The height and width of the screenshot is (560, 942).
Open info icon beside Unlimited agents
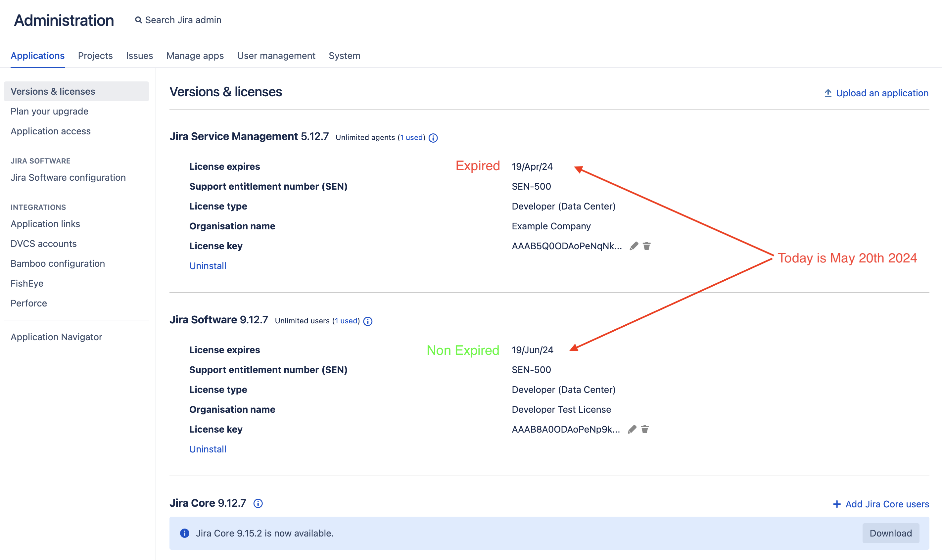point(433,138)
